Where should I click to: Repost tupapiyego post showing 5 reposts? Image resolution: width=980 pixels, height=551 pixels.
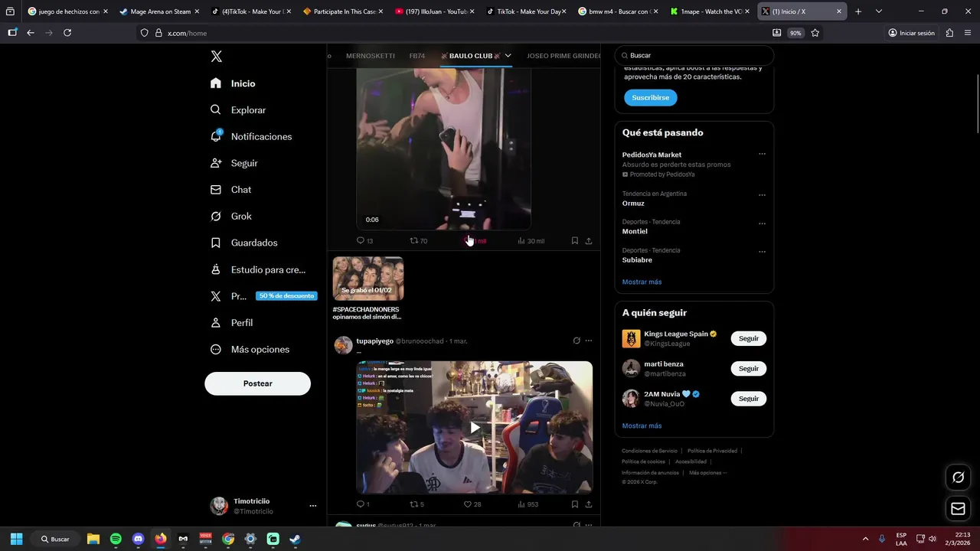tap(414, 504)
